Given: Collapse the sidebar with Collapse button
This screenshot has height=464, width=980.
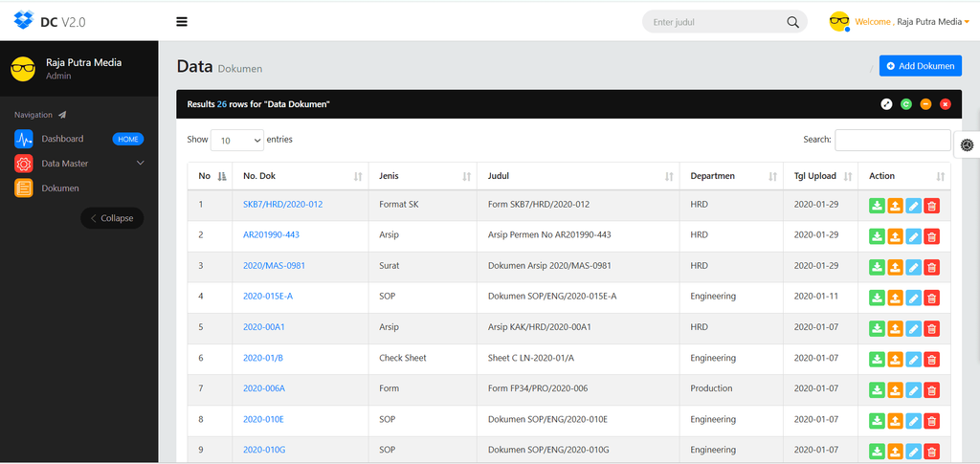Looking at the screenshot, I should click(x=112, y=218).
